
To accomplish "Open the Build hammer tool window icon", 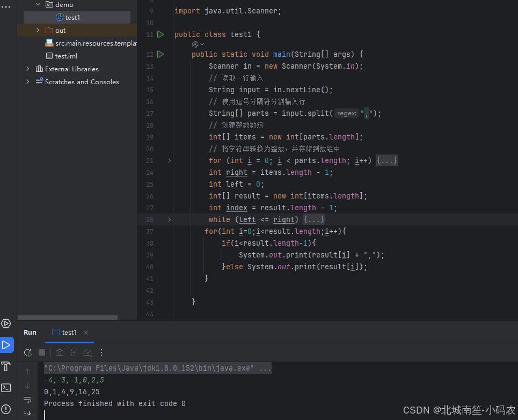I will tap(6, 366).
